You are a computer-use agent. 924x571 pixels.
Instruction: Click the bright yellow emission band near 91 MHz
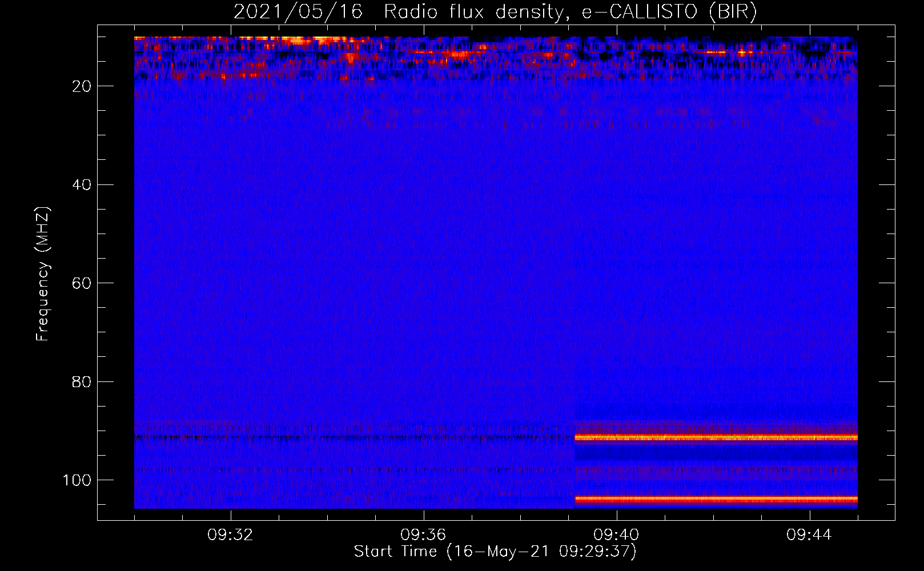pyautogui.click(x=716, y=437)
